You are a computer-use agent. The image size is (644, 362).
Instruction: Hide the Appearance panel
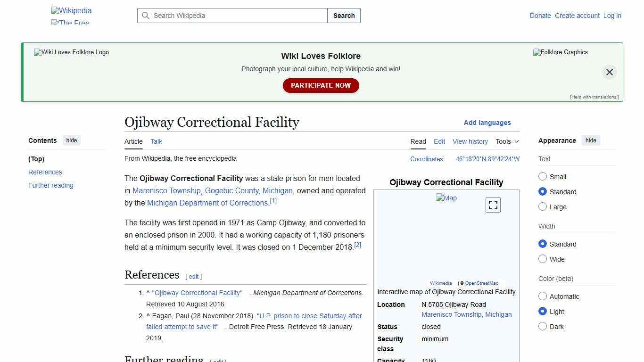(591, 140)
